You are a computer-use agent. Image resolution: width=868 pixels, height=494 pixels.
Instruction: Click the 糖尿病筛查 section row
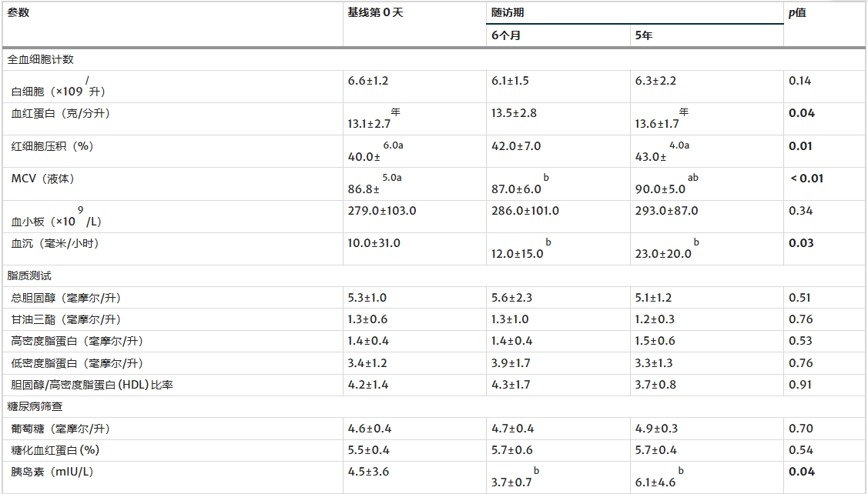(x=35, y=406)
